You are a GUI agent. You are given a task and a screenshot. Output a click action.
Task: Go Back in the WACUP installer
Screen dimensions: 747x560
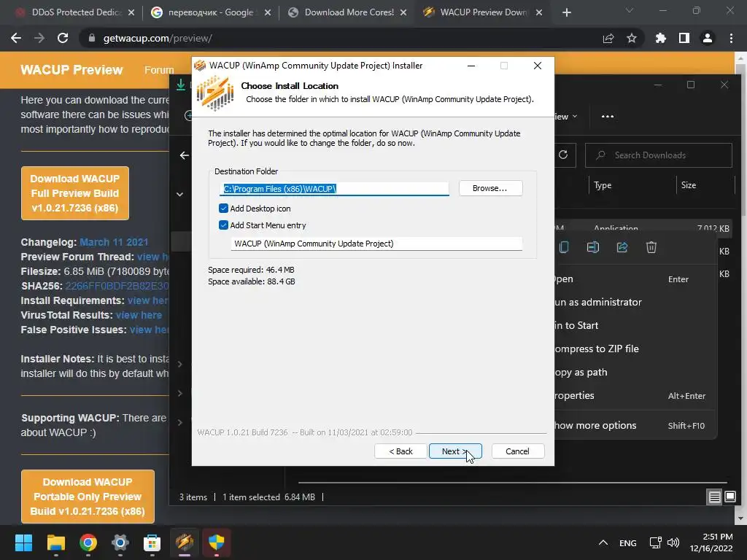tap(400, 451)
